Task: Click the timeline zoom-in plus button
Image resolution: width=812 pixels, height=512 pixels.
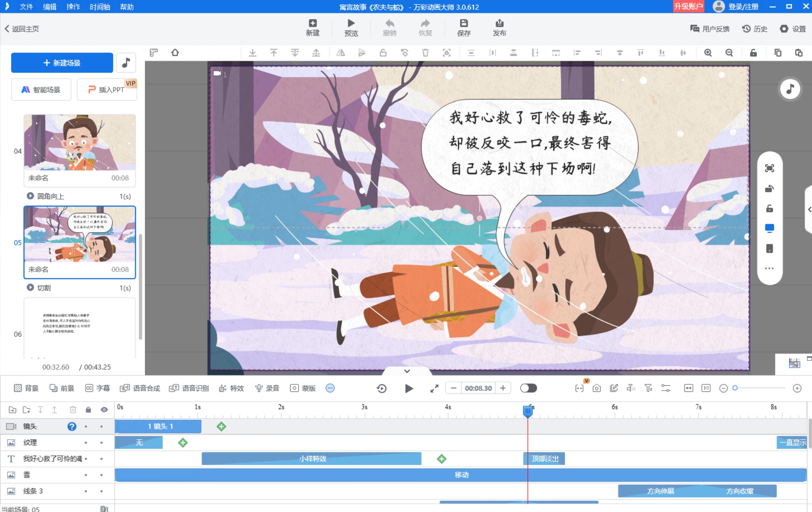Action: [797, 388]
